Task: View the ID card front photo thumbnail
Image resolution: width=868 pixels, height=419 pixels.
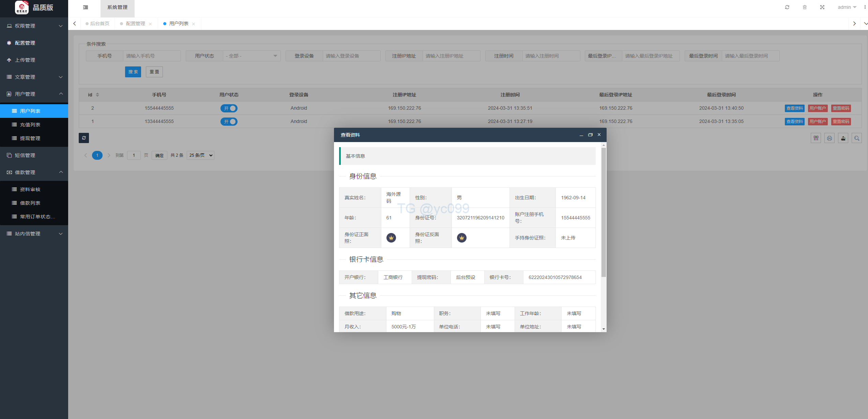Action: pyautogui.click(x=391, y=238)
